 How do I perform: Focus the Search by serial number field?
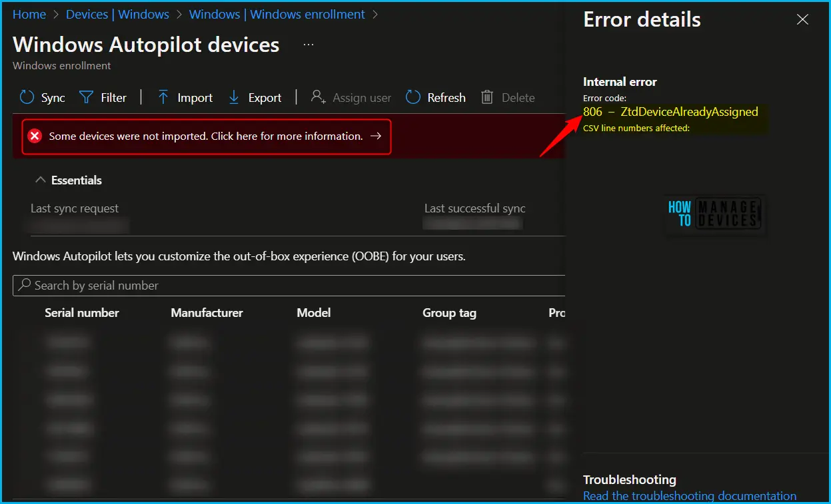tap(289, 286)
